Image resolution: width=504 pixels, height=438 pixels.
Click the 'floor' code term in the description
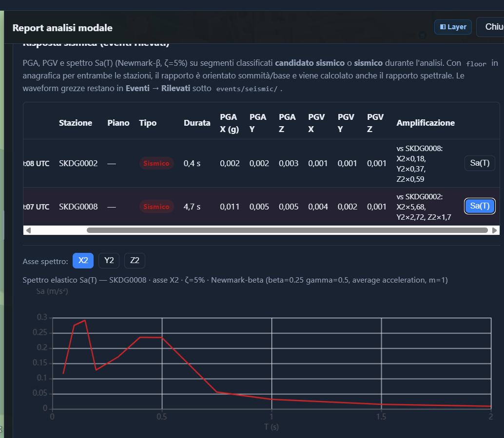tap(476, 64)
